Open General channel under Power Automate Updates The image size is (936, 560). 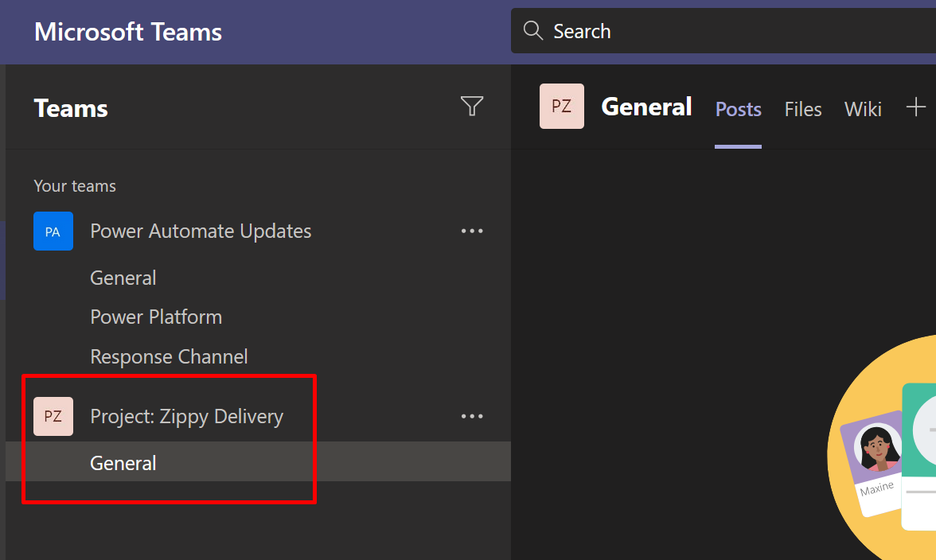(123, 278)
